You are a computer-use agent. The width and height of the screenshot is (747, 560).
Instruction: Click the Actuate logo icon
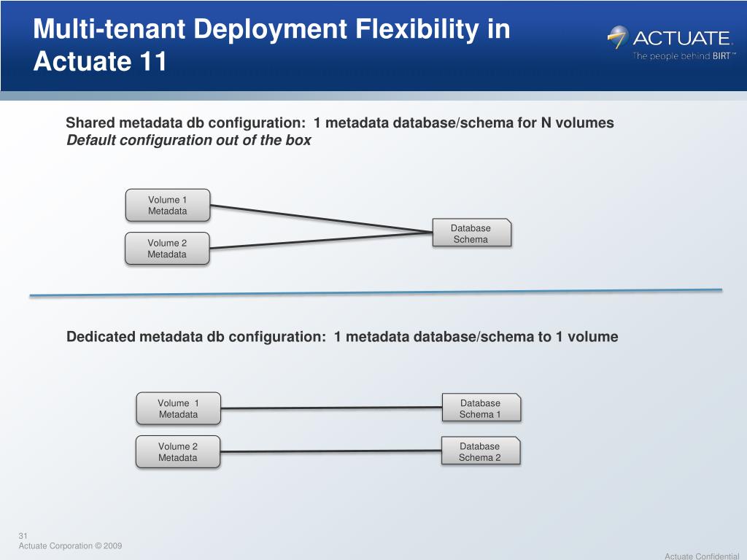click(619, 37)
